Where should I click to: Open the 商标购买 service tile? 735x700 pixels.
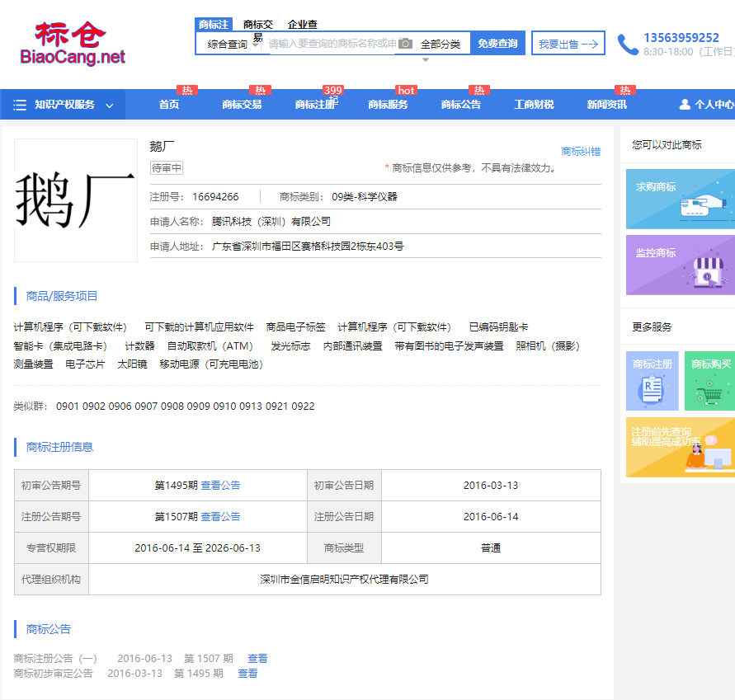tap(709, 380)
